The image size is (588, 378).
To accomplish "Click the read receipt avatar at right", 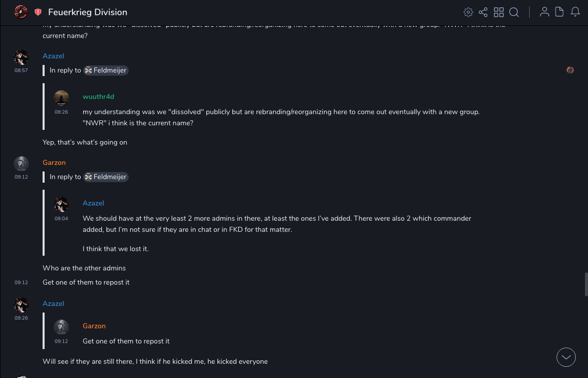I will (570, 70).
